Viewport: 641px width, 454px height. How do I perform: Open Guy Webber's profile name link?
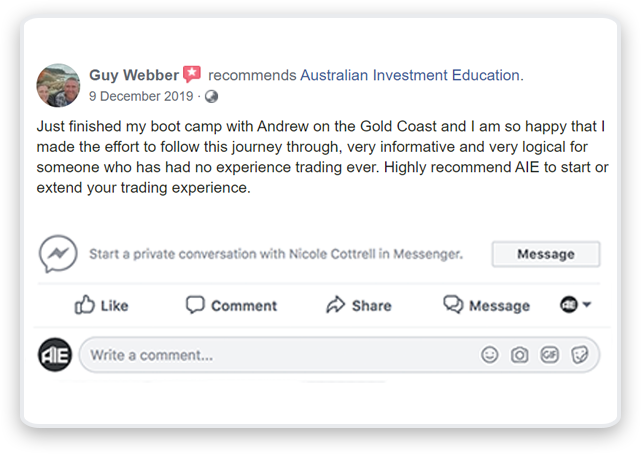point(134,75)
